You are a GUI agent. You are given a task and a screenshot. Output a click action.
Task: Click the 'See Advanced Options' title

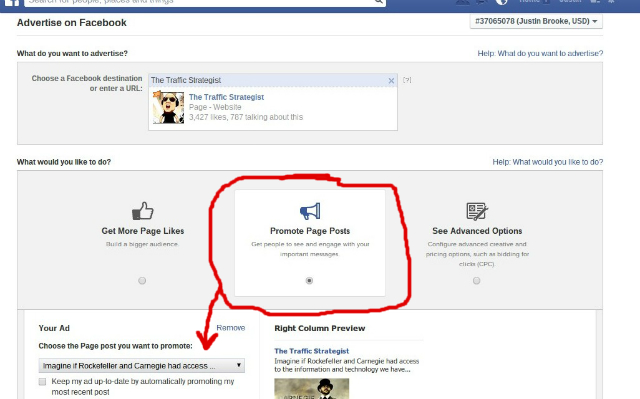[x=477, y=231]
